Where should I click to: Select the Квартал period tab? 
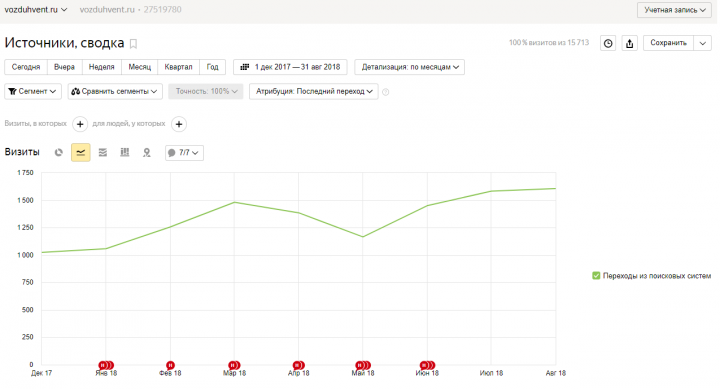click(178, 67)
